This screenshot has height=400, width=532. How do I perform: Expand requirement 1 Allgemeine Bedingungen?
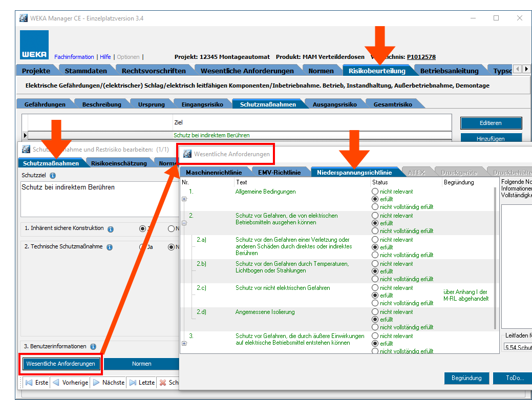tap(184, 199)
